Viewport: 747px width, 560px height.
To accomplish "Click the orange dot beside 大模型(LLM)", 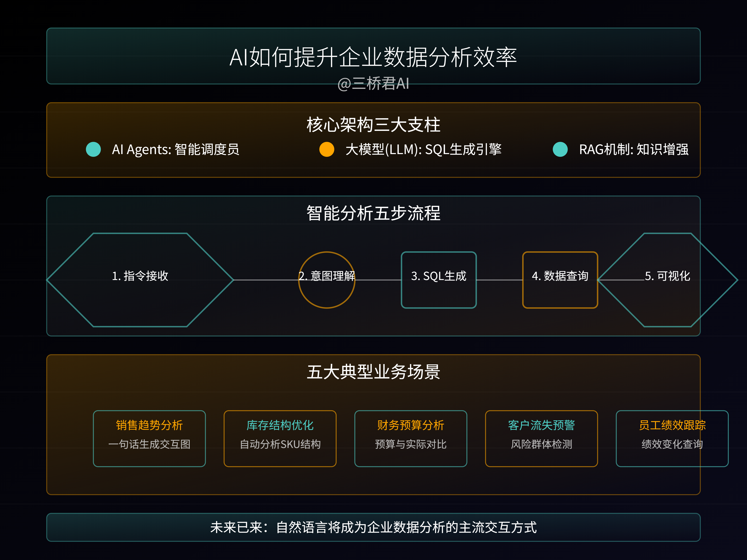I will coord(327,149).
